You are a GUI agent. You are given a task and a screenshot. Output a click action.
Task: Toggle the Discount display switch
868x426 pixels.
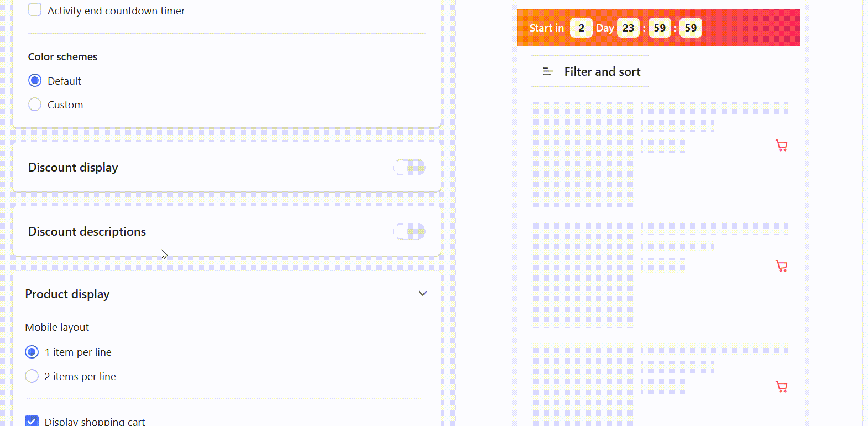(x=409, y=167)
